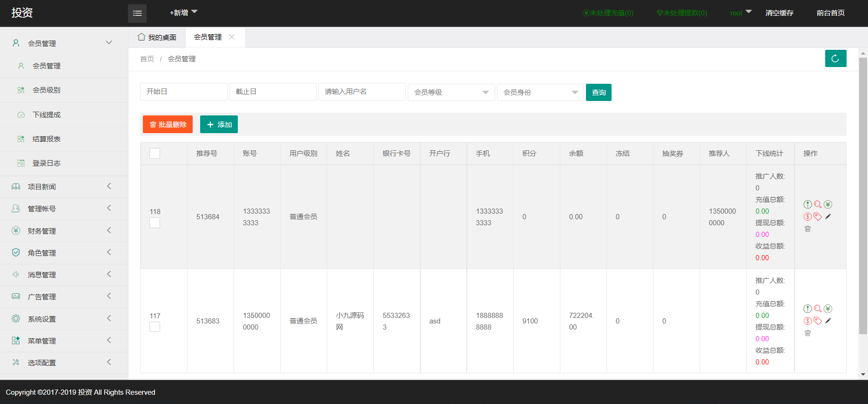Image resolution: width=868 pixels, height=404 pixels.
Task: Click the red tag icon in row 118
Action: click(818, 216)
